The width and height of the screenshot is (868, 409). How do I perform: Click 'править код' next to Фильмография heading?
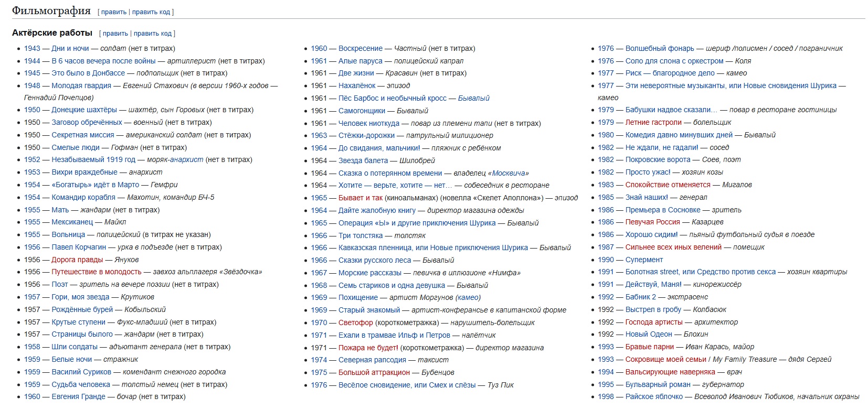(x=151, y=12)
